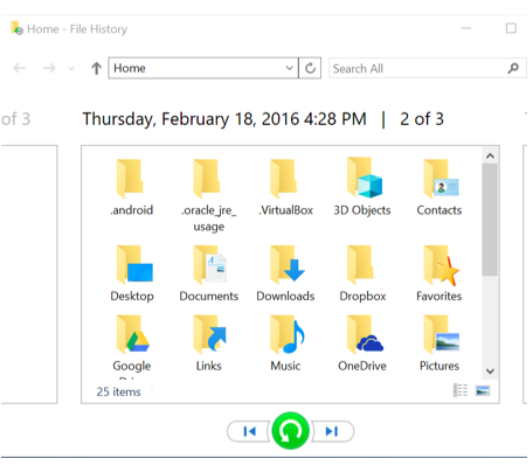Click the 25 items status text
Viewport: 531px width, 468px height.
(x=119, y=392)
